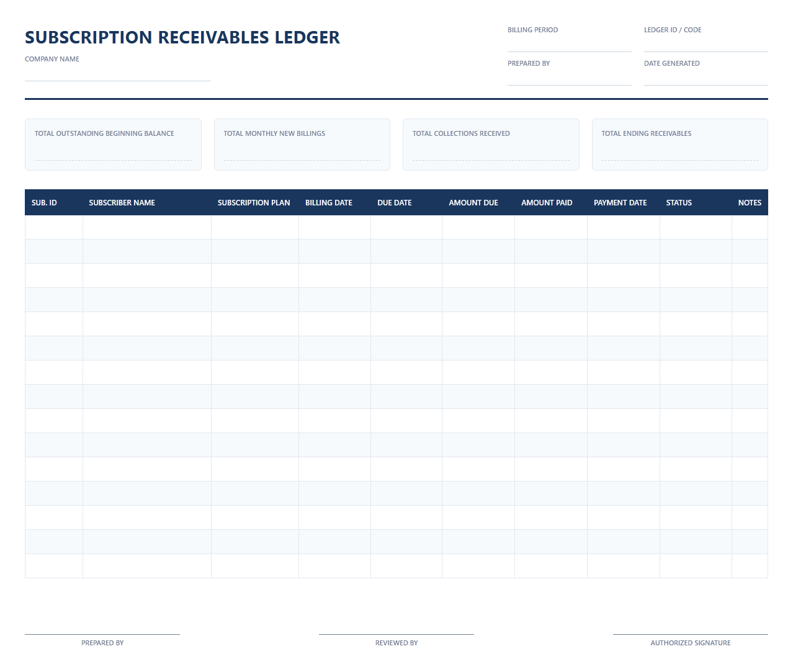Click the SUB. ID column header
This screenshot has width=793, height=672.
[x=54, y=202]
